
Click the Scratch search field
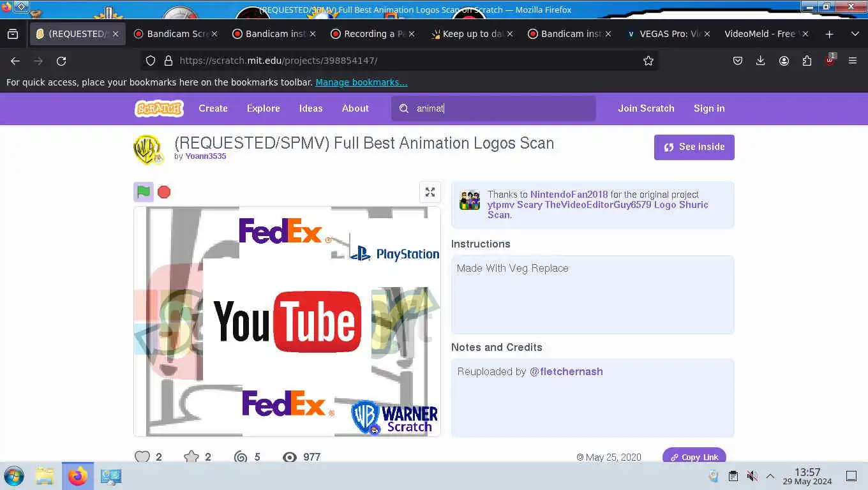493,108
